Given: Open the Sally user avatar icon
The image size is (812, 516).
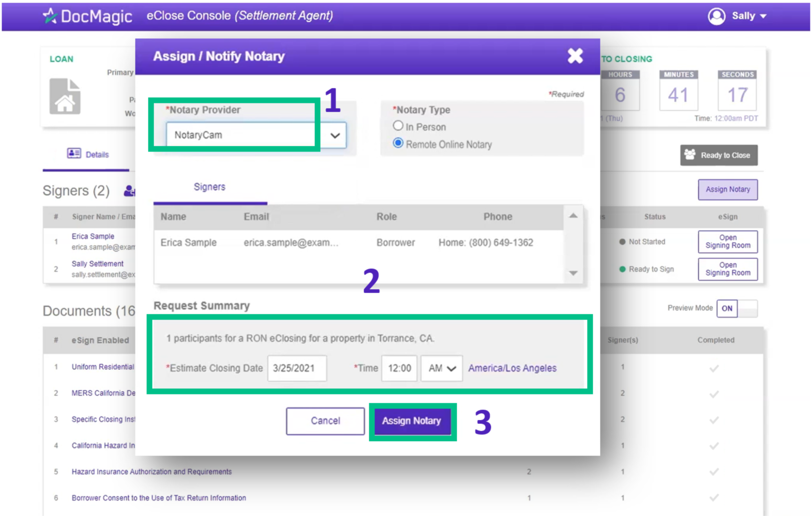Looking at the screenshot, I should coord(716,16).
